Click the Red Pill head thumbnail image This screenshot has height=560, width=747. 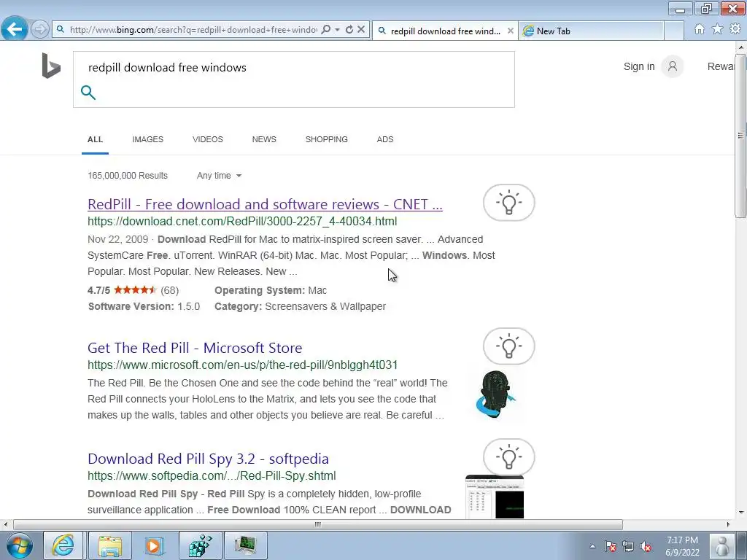coord(495,394)
